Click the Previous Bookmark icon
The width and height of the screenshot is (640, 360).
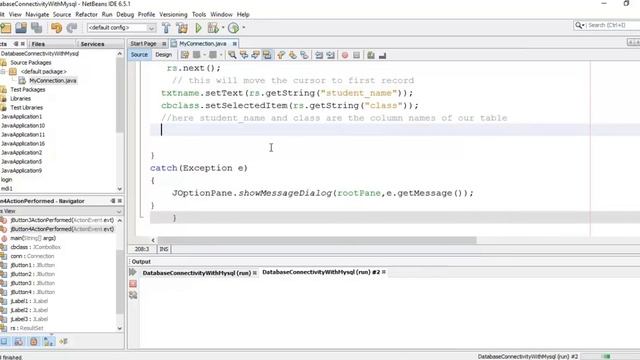tap(281, 55)
